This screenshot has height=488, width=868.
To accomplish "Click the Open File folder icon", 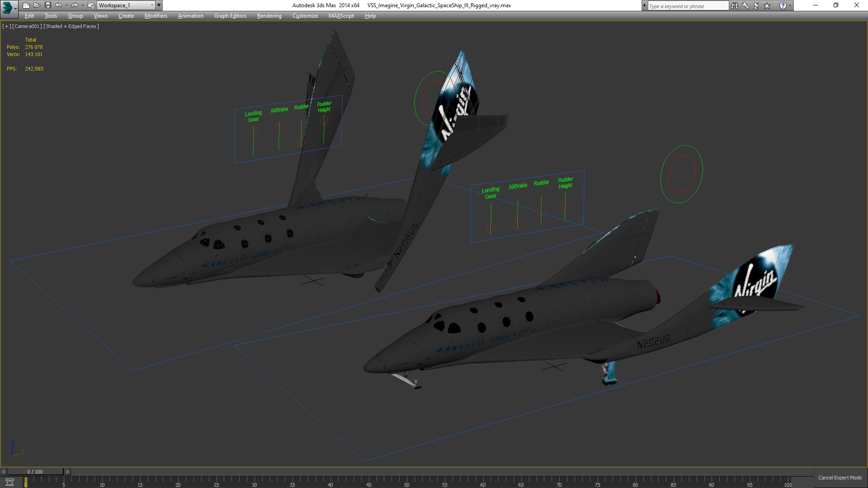I will coord(37,5).
